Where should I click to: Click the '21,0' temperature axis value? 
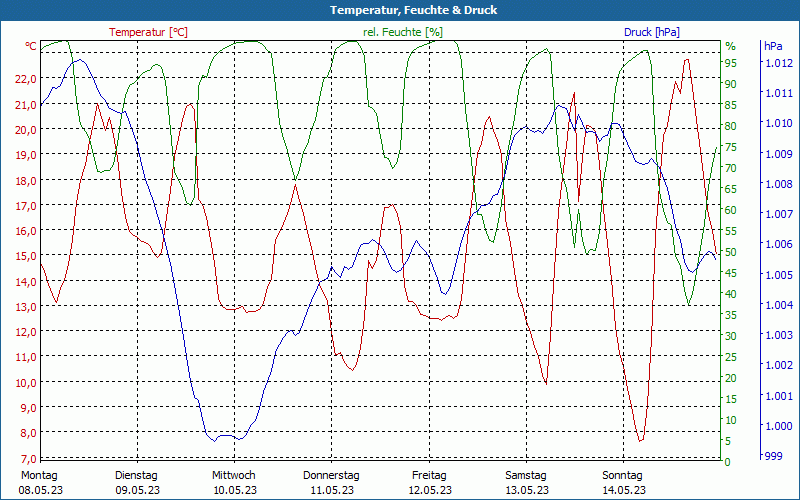click(26, 105)
